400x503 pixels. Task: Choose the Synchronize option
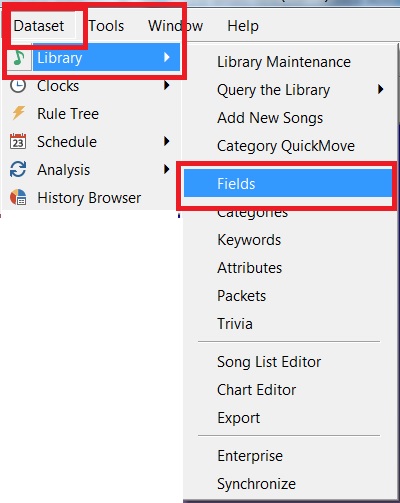tap(256, 484)
